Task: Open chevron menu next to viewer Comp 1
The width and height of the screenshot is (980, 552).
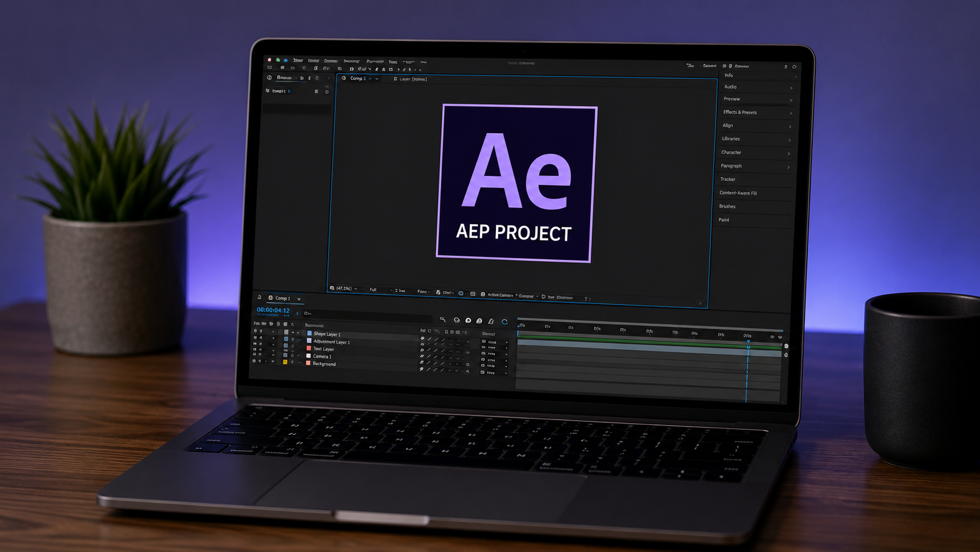Action: click(377, 79)
